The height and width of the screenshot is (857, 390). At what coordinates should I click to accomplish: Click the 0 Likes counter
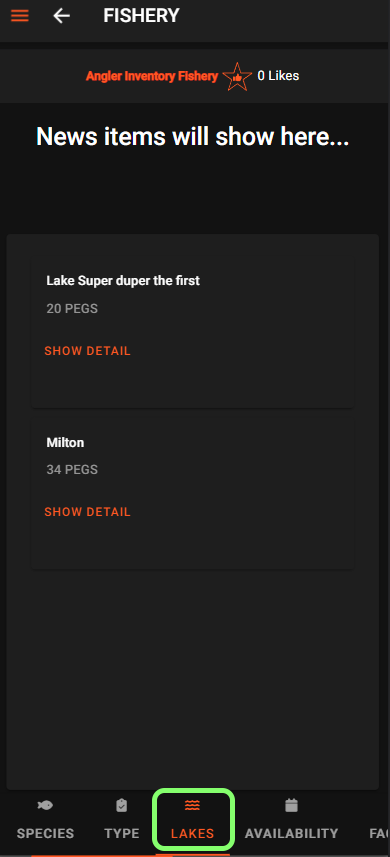[x=278, y=76]
